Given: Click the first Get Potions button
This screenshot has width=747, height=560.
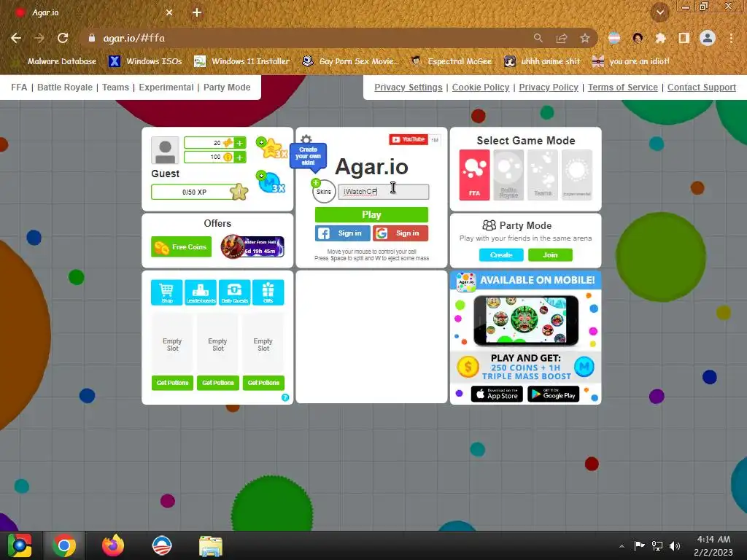Looking at the screenshot, I should [172, 383].
